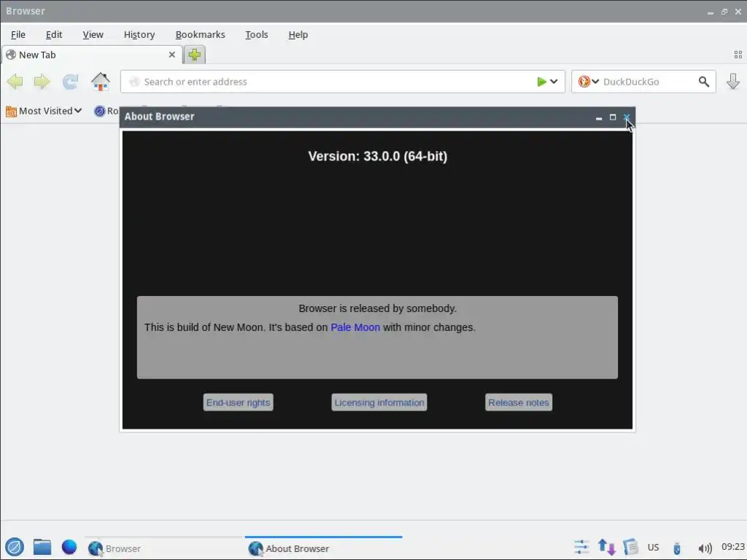
Task: Open the Pale Moon link
Action: point(355,327)
